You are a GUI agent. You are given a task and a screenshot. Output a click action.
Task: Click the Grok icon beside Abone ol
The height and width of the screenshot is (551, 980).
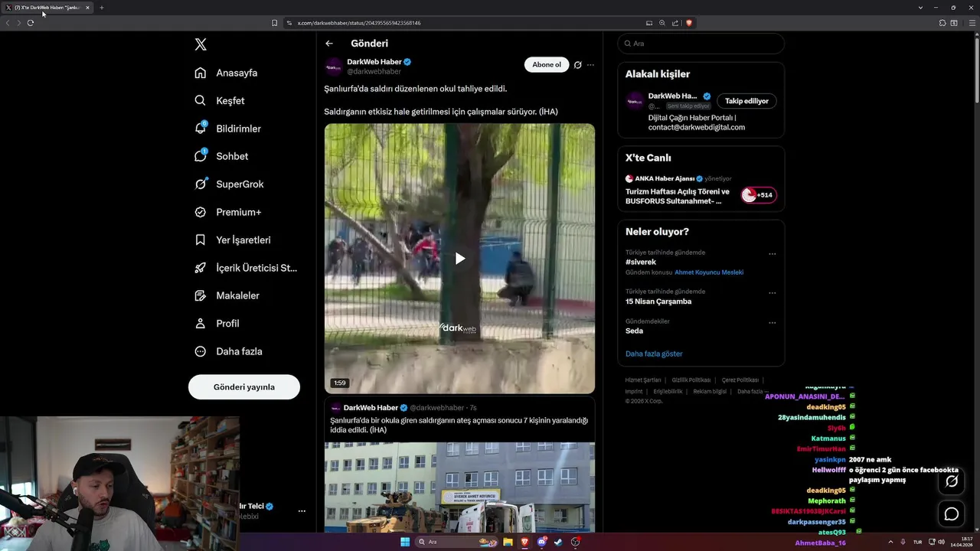click(578, 65)
